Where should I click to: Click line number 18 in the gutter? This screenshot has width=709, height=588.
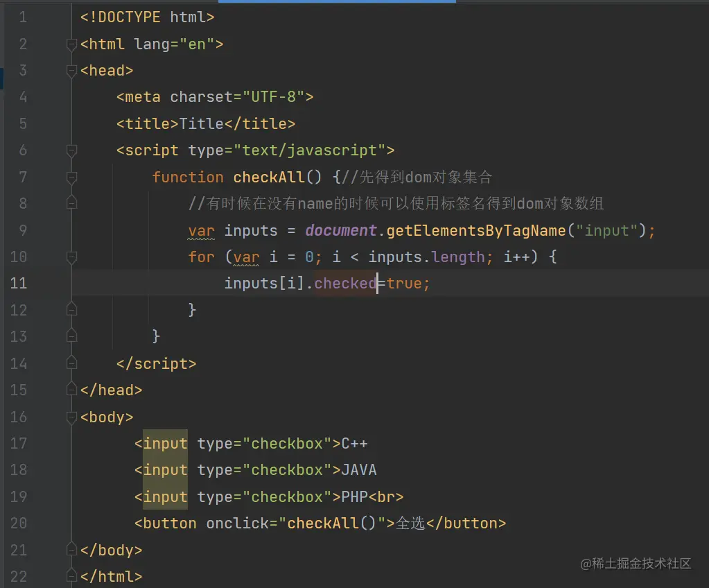pyautogui.click(x=19, y=470)
